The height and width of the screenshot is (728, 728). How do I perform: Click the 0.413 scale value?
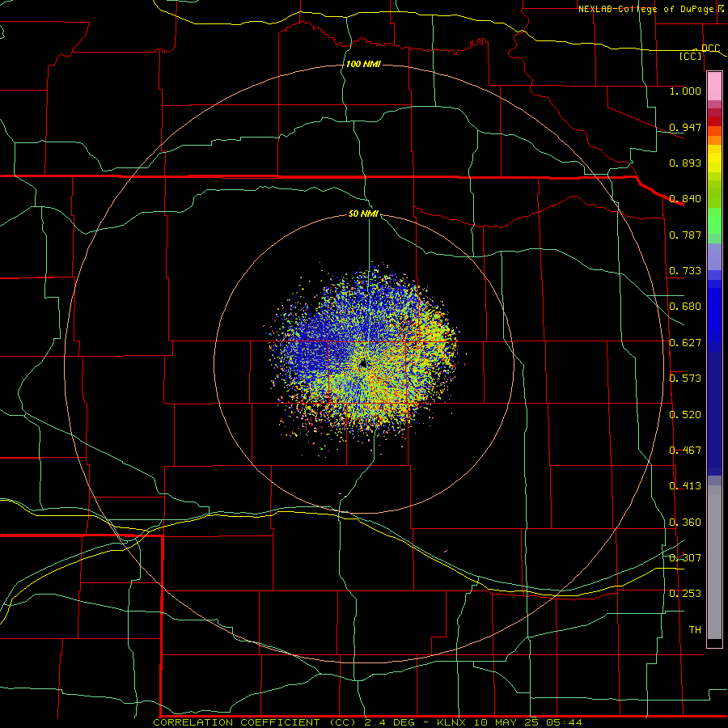coord(685,486)
